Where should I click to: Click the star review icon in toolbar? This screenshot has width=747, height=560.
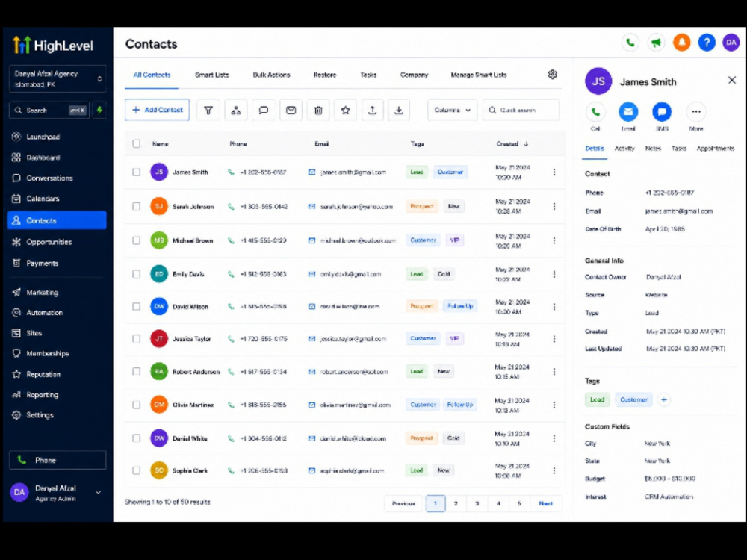tap(345, 110)
